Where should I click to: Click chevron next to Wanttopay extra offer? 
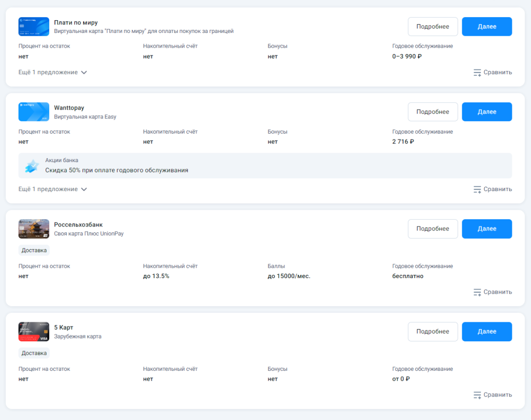point(84,189)
